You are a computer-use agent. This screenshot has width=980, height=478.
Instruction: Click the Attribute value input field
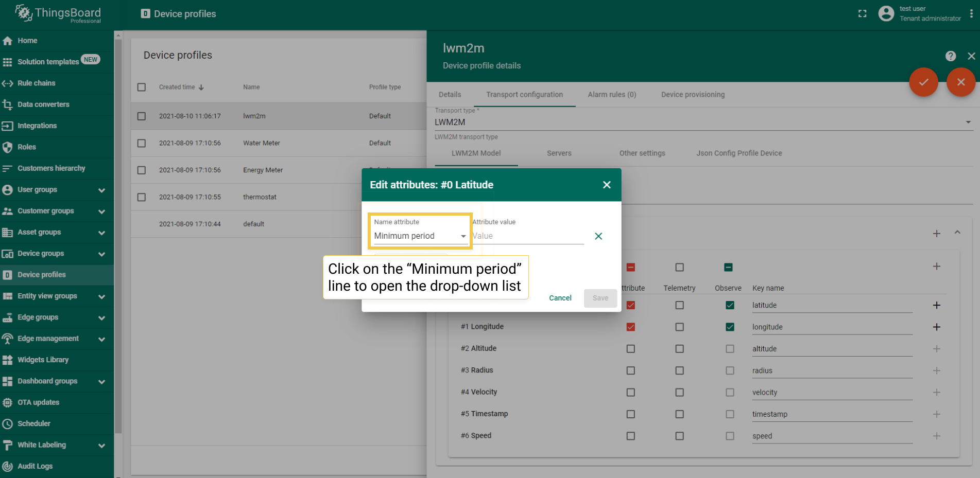click(x=527, y=236)
